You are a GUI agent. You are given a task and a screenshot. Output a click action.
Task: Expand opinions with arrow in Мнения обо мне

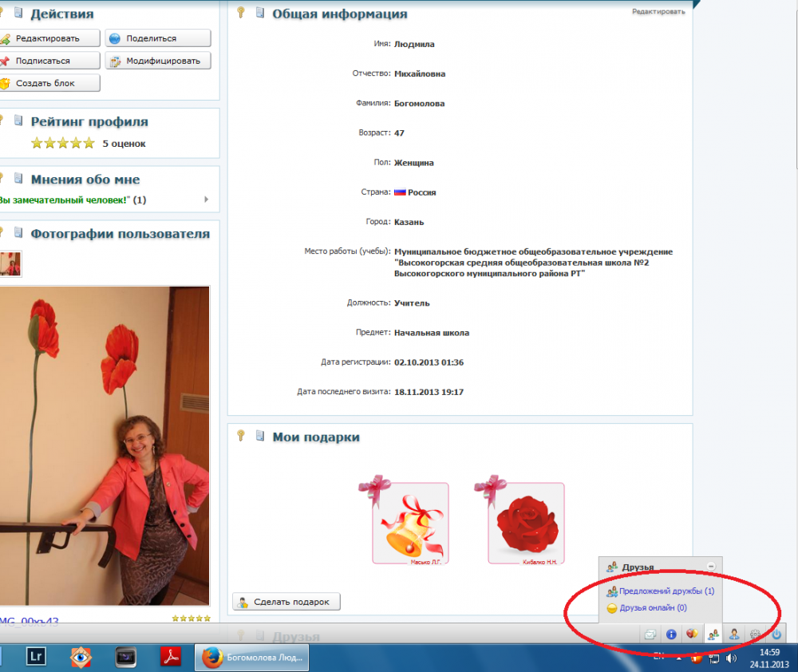click(x=206, y=200)
